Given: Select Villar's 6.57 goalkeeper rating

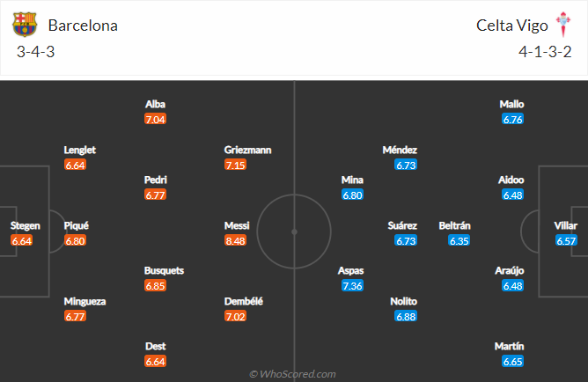Looking at the screenshot, I should (x=566, y=240).
